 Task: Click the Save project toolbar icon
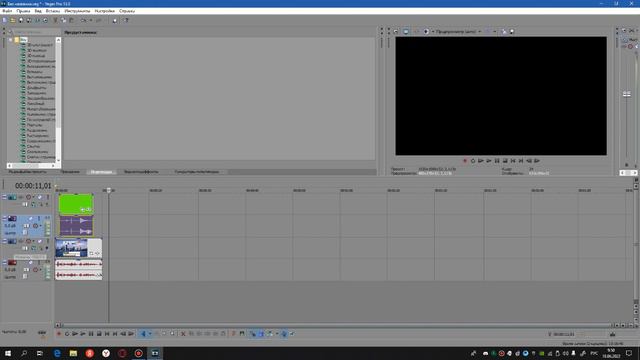click(x=21, y=20)
